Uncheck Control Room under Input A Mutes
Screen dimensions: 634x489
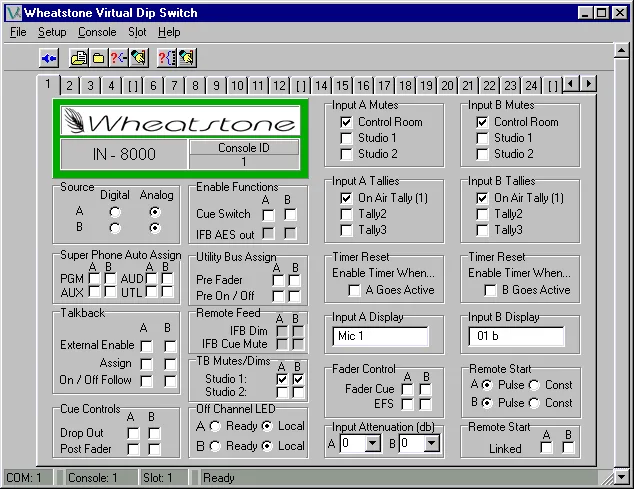346,122
